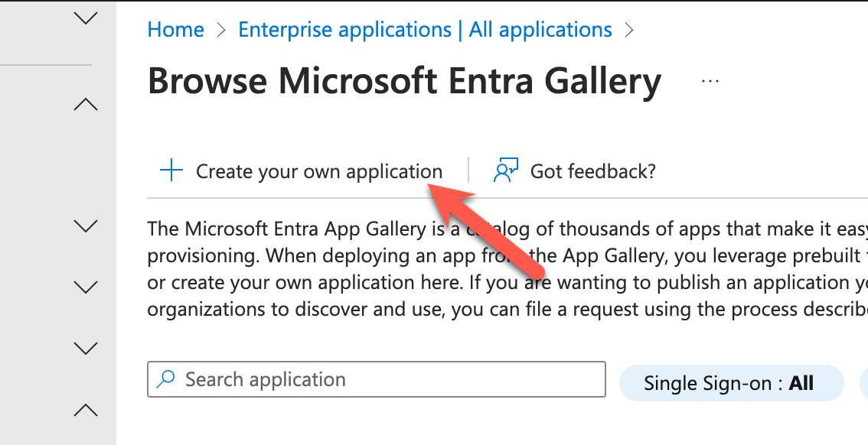Image resolution: width=868 pixels, height=445 pixels.
Task: Click the person feedback icon
Action: (506, 171)
